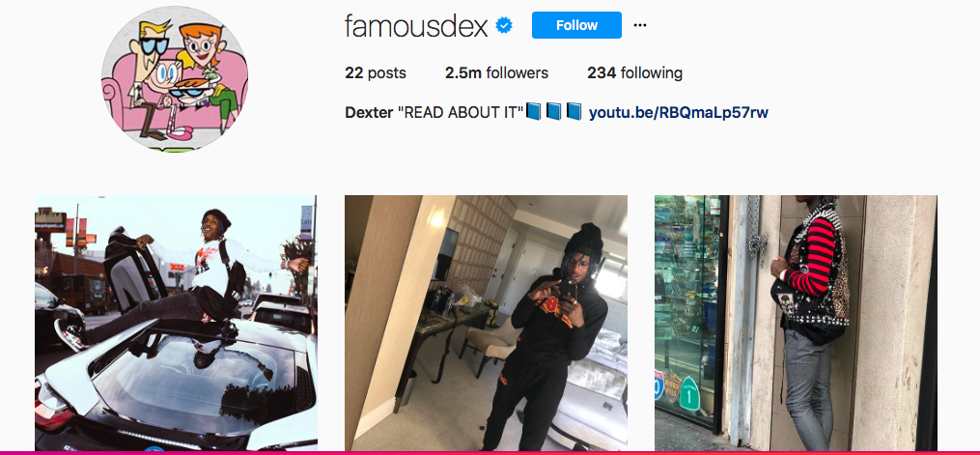Click the 2.5m follower number

[462, 73]
